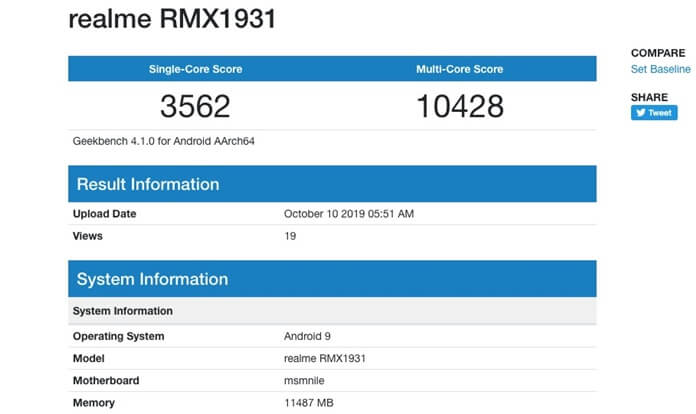Click the Upload Date label

[x=104, y=213]
